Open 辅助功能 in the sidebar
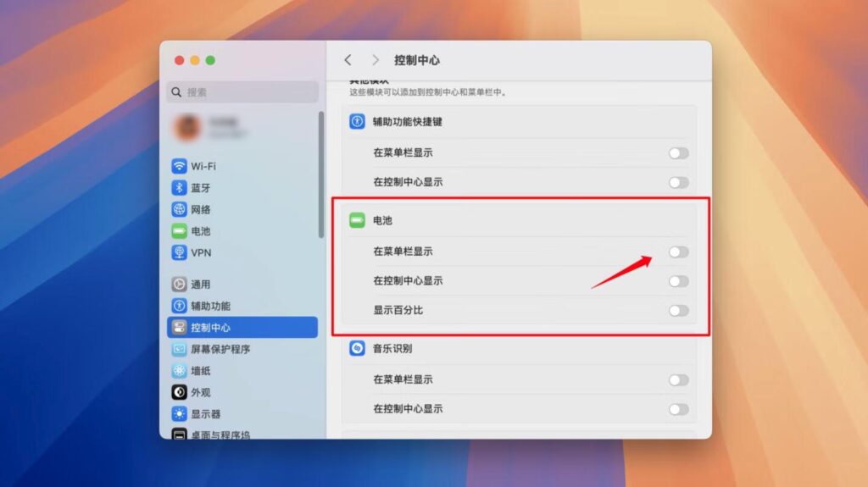868x487 pixels. [x=242, y=306]
